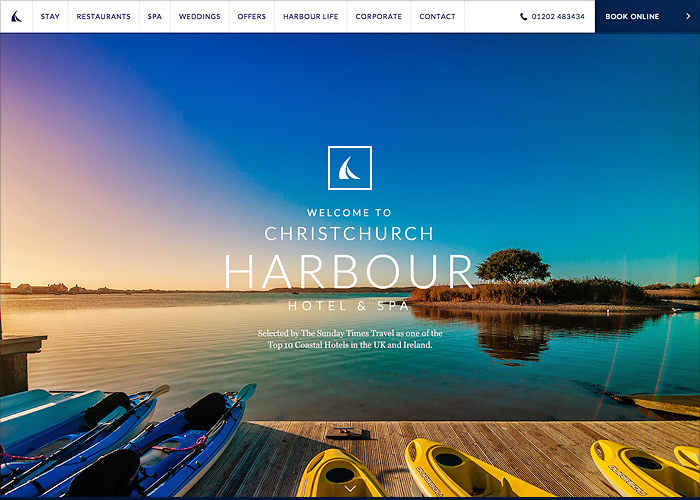Open the Weddings page

200,17
